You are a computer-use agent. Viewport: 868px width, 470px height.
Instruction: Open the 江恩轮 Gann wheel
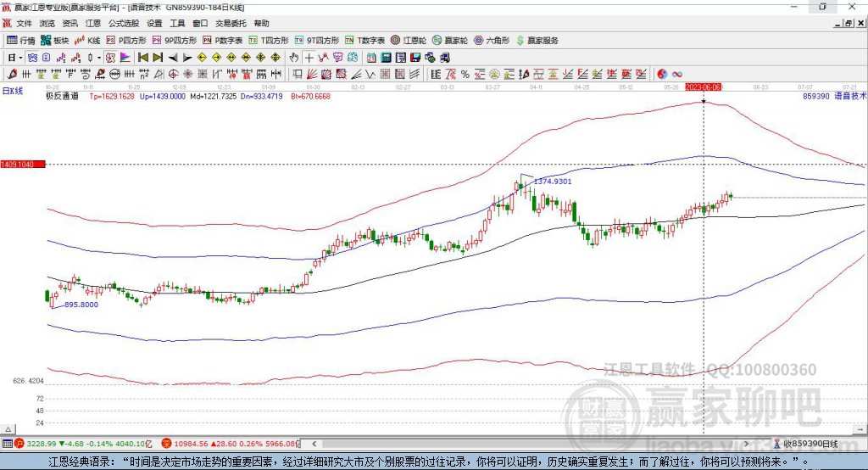pos(409,41)
